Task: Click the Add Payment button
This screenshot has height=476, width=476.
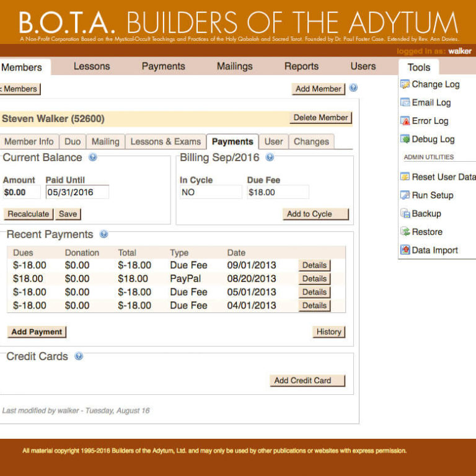Action: pyautogui.click(x=37, y=332)
